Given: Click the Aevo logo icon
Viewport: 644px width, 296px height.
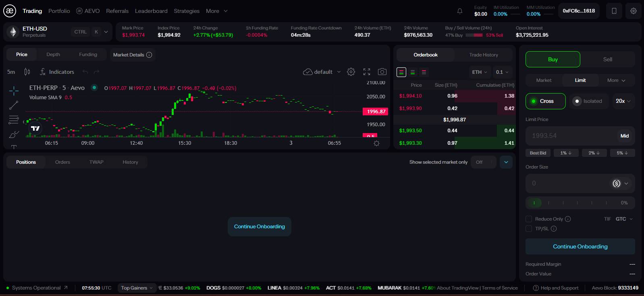Looking at the screenshot, I should click(x=10, y=11).
